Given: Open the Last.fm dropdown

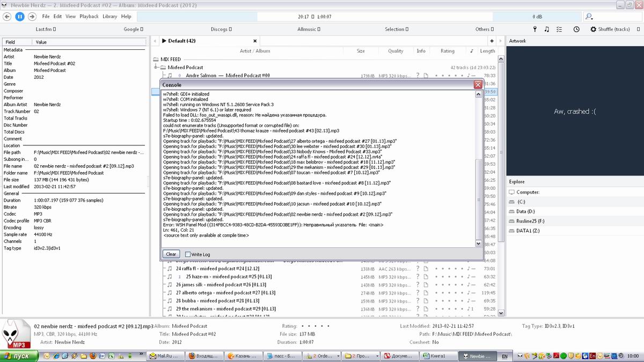Looking at the screenshot, I should 46,29.
